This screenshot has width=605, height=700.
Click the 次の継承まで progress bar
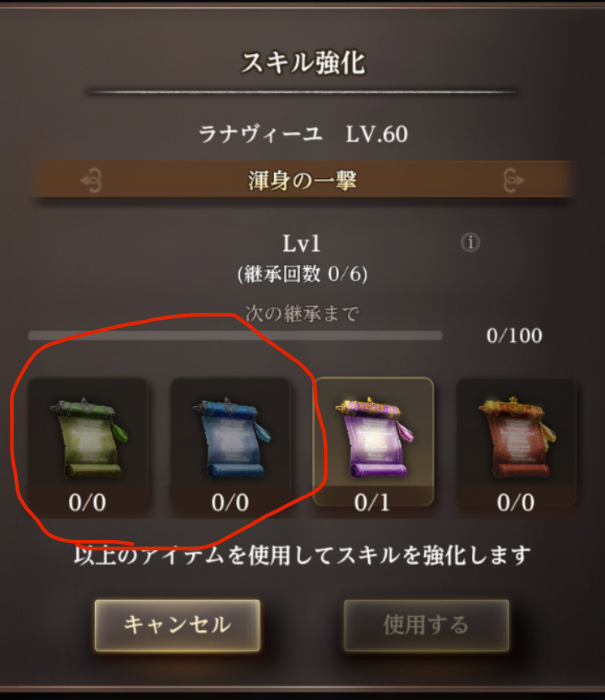tap(235, 336)
